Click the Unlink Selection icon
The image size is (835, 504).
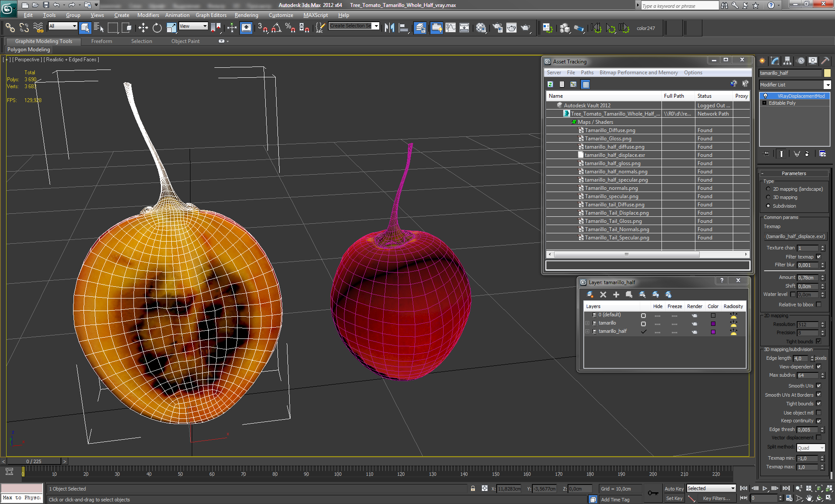pyautogui.click(x=24, y=28)
